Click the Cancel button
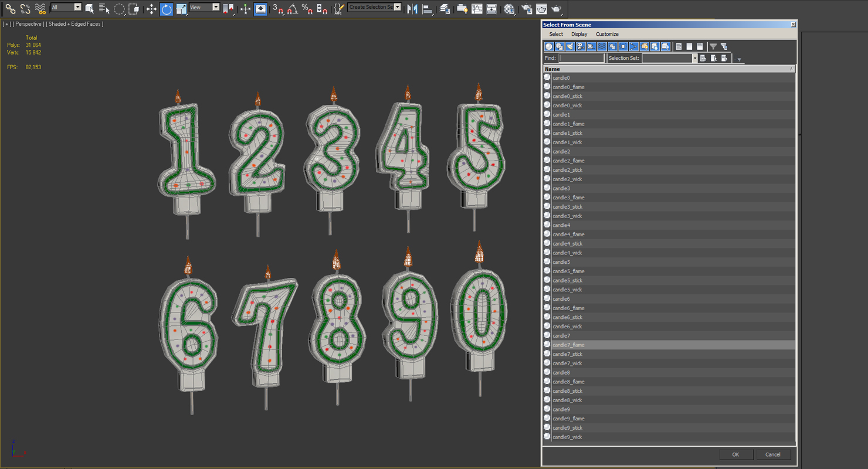The width and height of the screenshot is (868, 469). pyautogui.click(x=773, y=454)
